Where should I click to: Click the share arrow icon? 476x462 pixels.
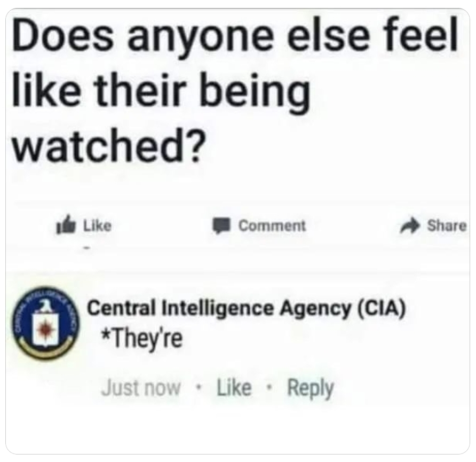click(x=409, y=226)
